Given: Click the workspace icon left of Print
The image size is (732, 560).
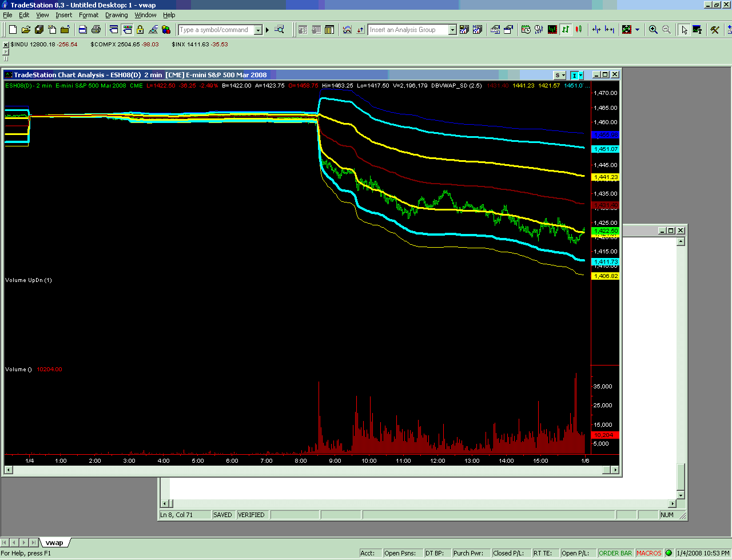Looking at the screenshot, I should point(83,30).
